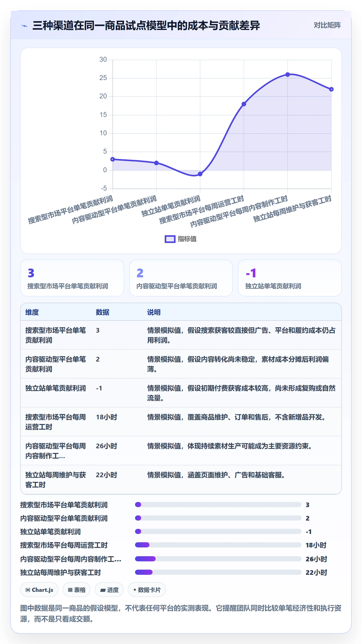Select the card showing -1 独立站单笔贡献利润

click(290, 278)
